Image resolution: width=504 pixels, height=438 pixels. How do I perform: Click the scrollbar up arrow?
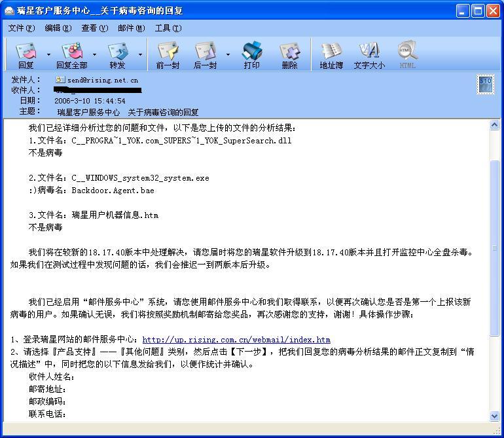tap(494, 124)
